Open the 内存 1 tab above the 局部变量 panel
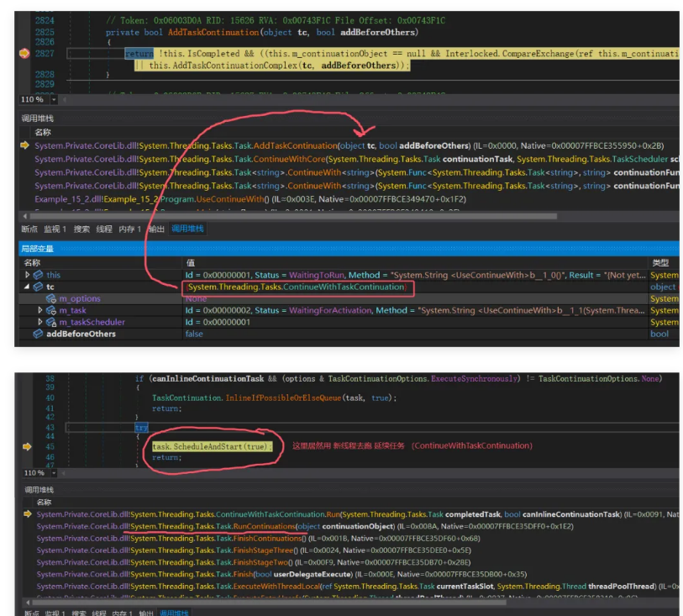This screenshot has width=683, height=616. (x=130, y=229)
